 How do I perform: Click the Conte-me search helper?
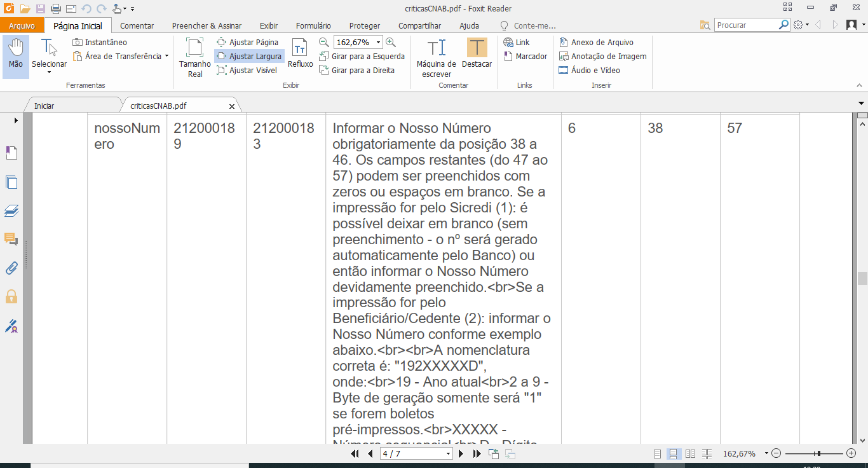pyautogui.click(x=528, y=25)
